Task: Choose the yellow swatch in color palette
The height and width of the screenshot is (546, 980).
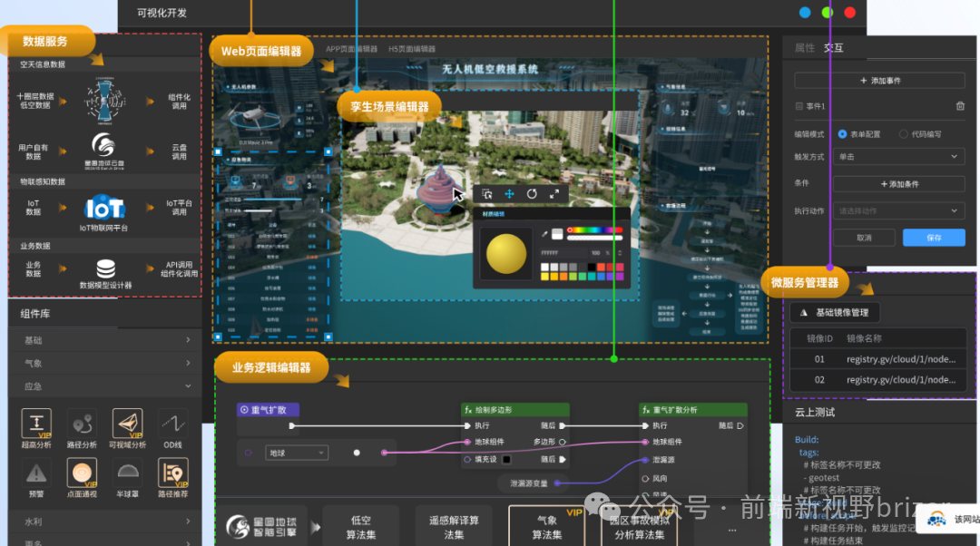Action: click(545, 276)
